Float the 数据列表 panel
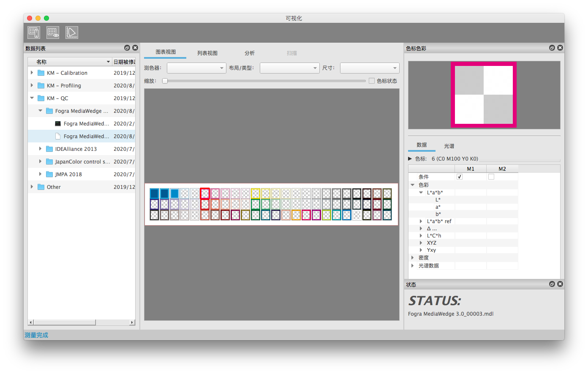The width and height of the screenshot is (588, 374). (x=127, y=48)
